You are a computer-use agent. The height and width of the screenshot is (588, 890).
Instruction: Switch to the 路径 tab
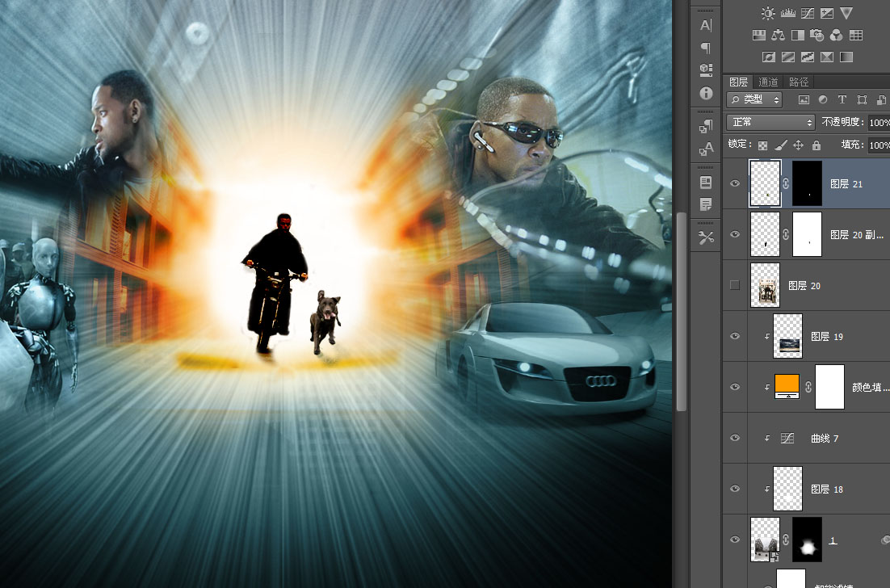[x=799, y=82]
